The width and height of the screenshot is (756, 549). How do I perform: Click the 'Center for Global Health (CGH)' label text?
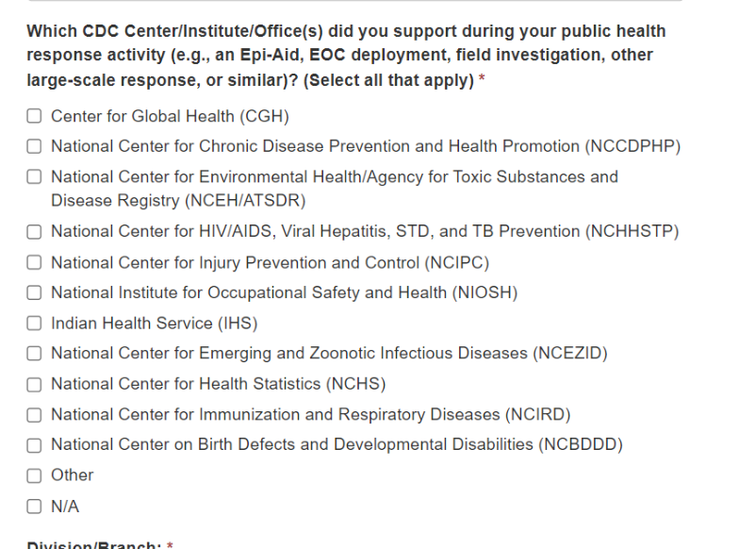[x=170, y=117]
